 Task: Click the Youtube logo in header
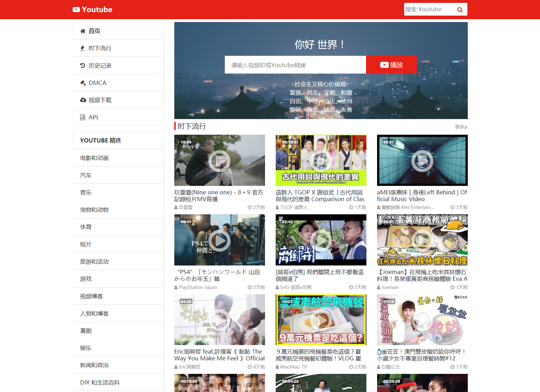point(92,10)
